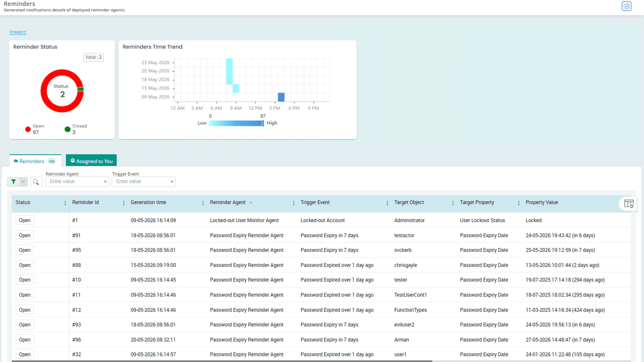Image resolution: width=644 pixels, height=362 pixels.
Task: Click the TestUserCont1 target object cell
Action: tap(411, 295)
